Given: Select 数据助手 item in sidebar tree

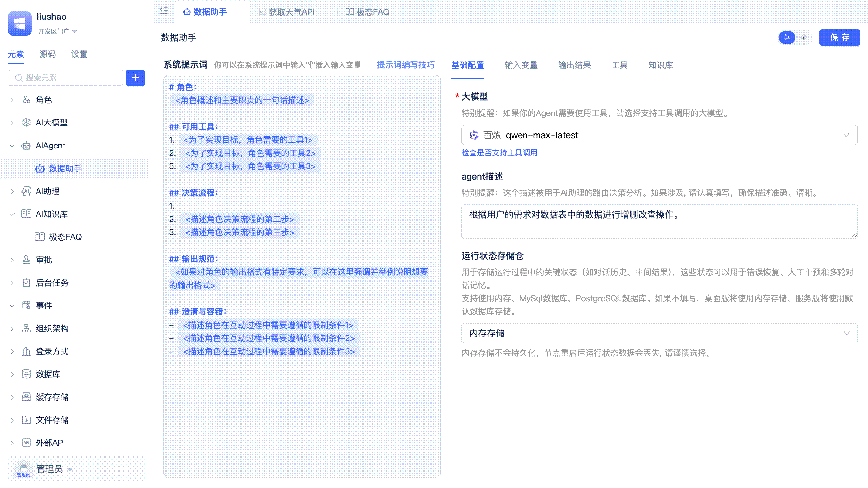Looking at the screenshot, I should [74, 168].
